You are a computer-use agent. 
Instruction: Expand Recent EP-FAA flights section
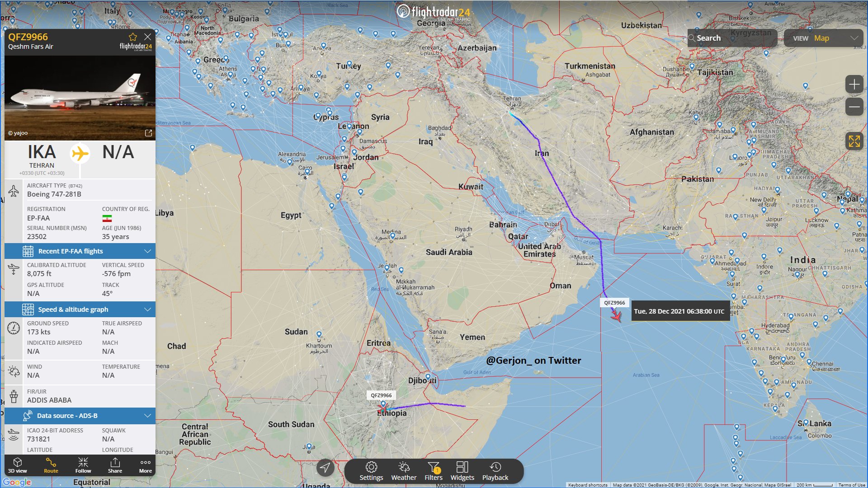[x=80, y=251]
